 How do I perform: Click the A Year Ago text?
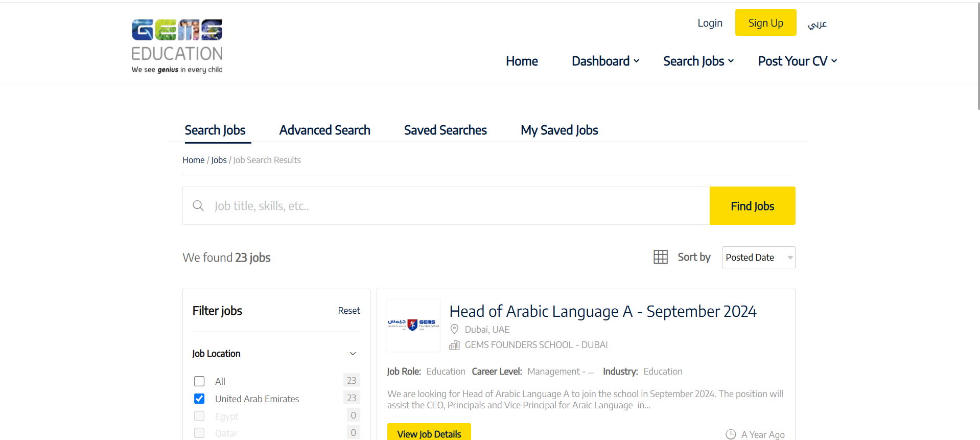pos(763,434)
